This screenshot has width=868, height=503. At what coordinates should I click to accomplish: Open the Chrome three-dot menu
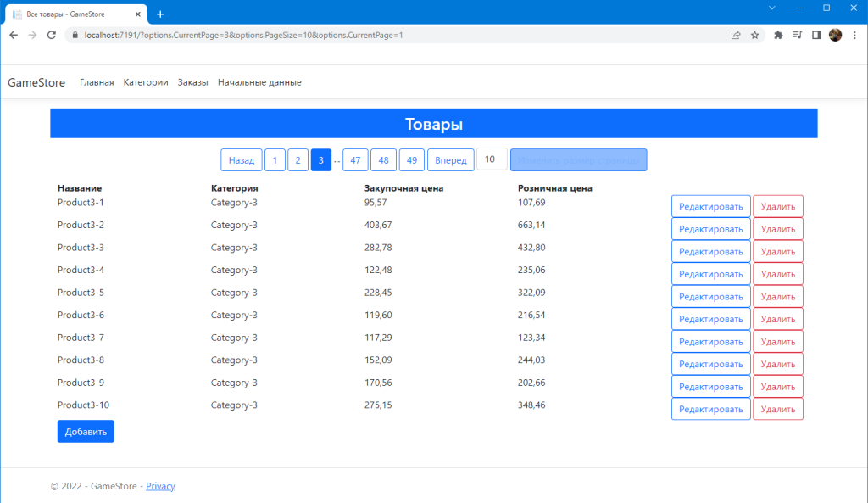(855, 35)
